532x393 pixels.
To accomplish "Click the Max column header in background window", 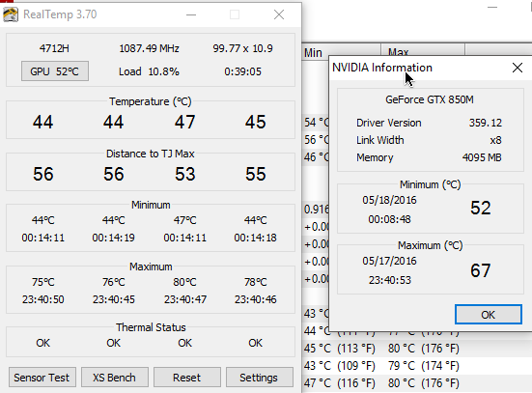I will (423, 50).
